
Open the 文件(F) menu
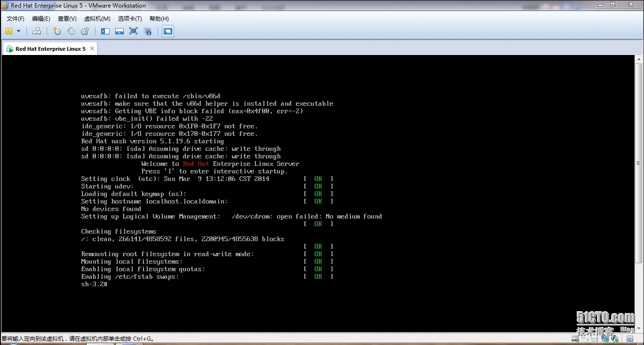tap(16, 18)
